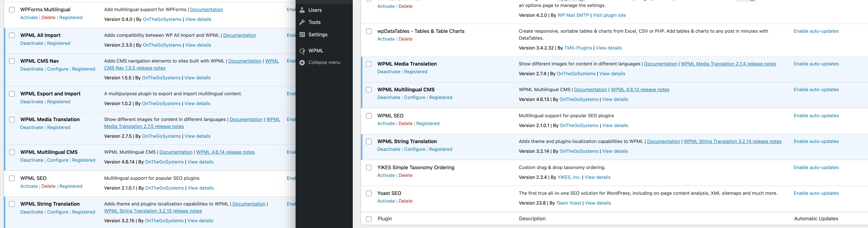Select the WPML All Import checkbox
This screenshot has height=228, width=868.
click(x=12, y=35)
